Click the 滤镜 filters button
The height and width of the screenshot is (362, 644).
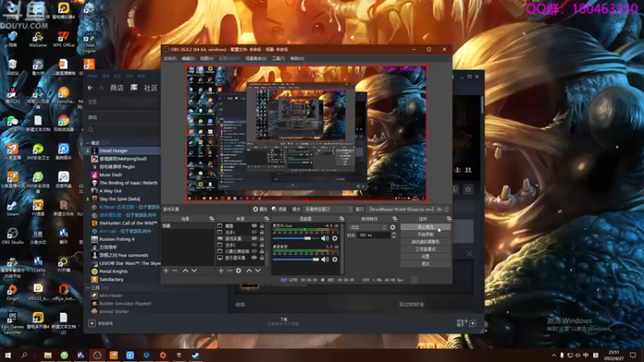[x=279, y=209]
